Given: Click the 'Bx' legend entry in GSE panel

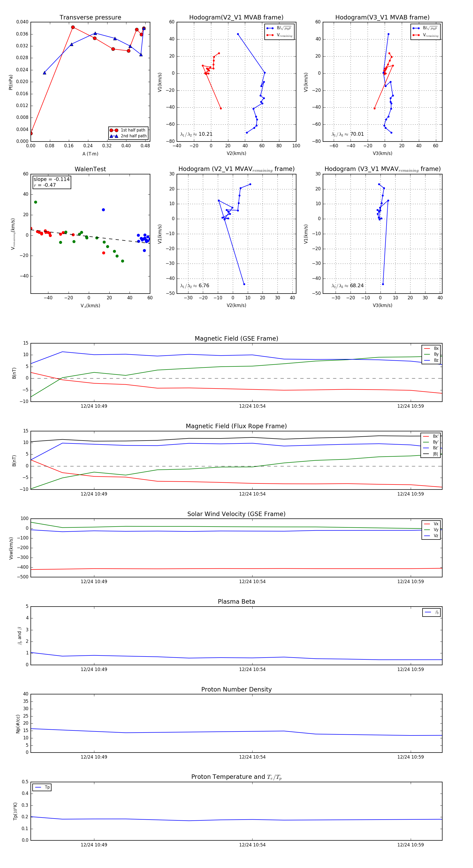Looking at the screenshot, I should pos(431,349).
